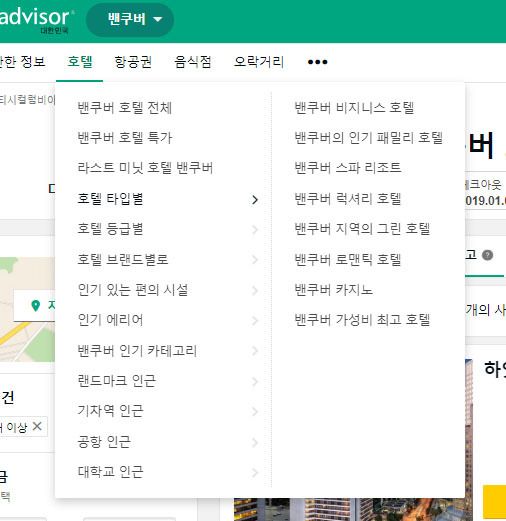Open 밴쿠버 로맨틱 호텔 link
This screenshot has width=506, height=521.
348,260
